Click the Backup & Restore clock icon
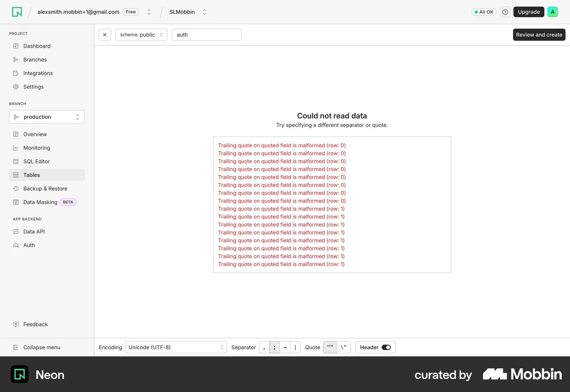The image size is (570, 392). [x=16, y=189]
